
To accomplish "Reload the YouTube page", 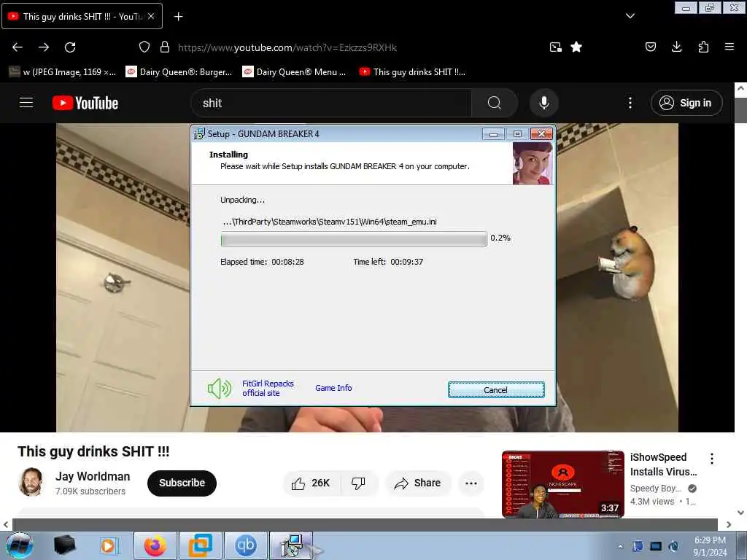I will [x=70, y=47].
